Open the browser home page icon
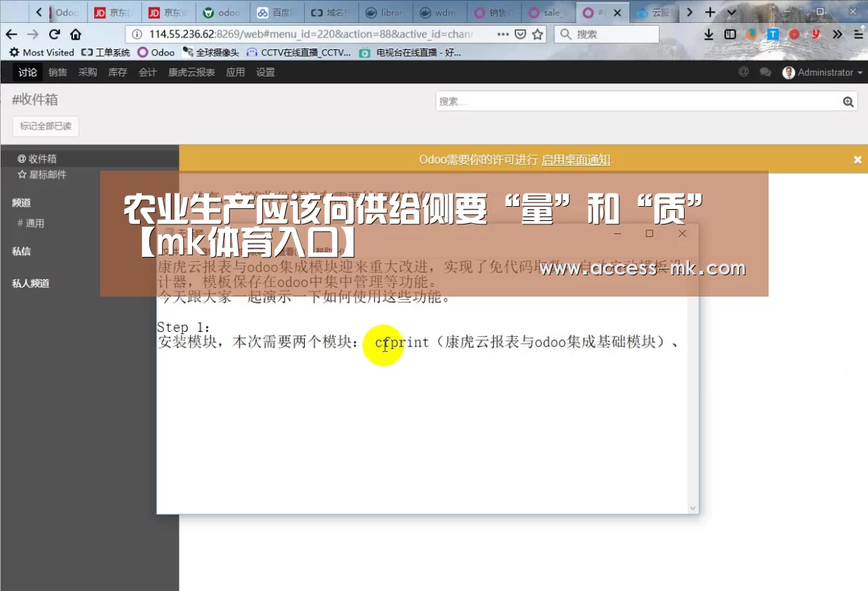868x591 pixels. (x=76, y=35)
